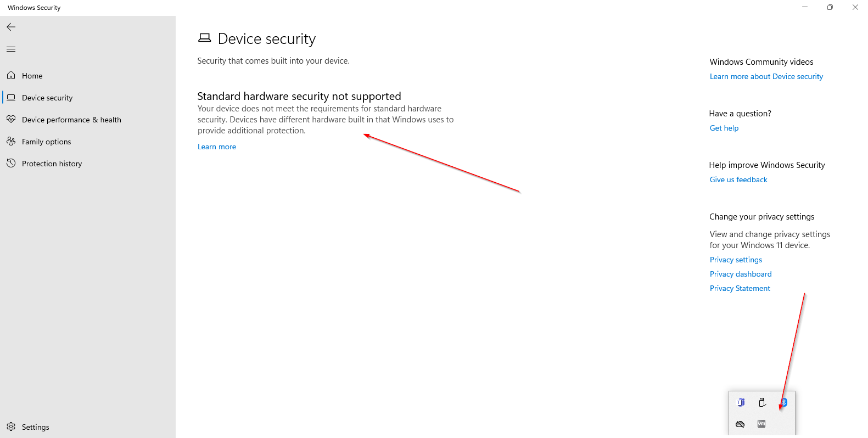Go to the Home page

pos(32,76)
